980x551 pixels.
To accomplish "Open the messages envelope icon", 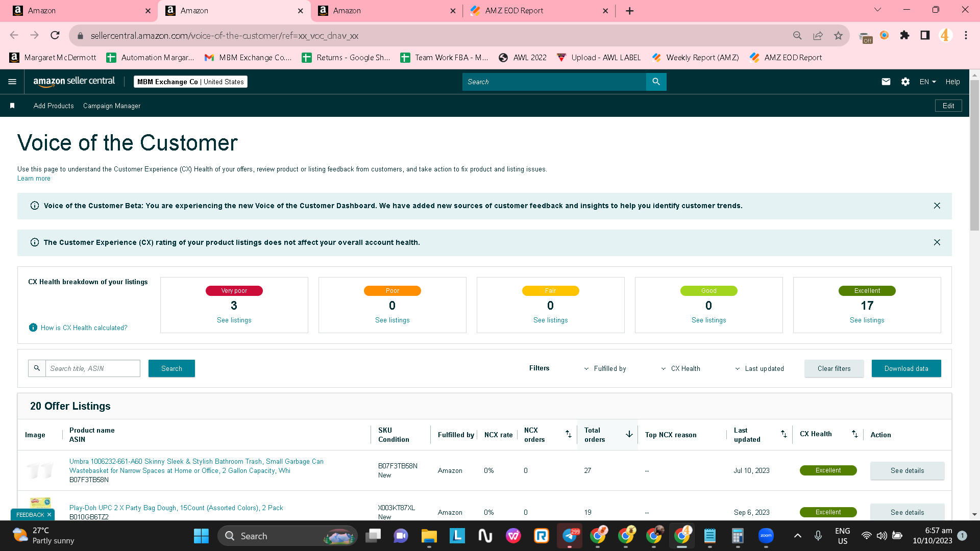I will (x=886, y=82).
